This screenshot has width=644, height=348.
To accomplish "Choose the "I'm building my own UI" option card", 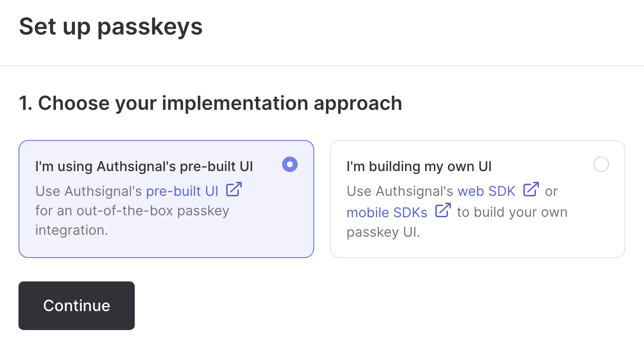I will click(x=478, y=198).
